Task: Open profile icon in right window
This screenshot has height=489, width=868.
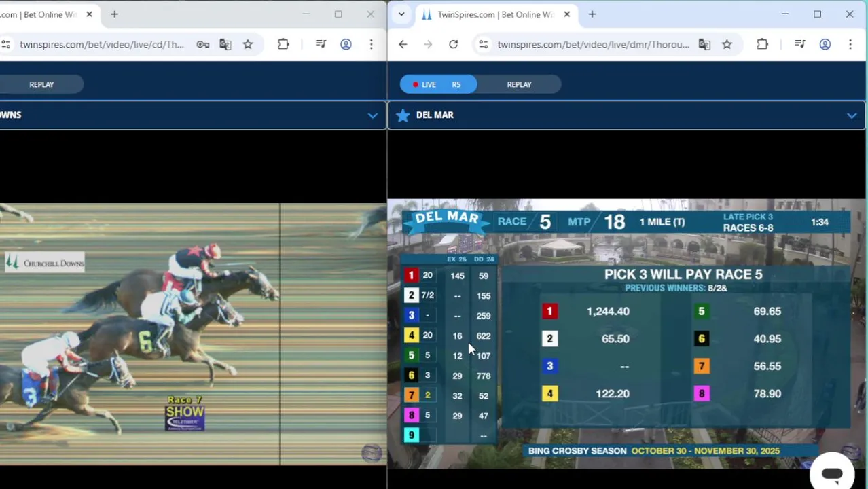Action: click(825, 44)
